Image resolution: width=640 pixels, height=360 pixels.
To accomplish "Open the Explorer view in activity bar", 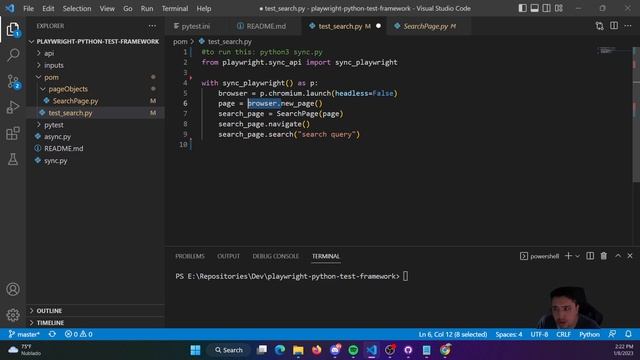I will [13, 29].
